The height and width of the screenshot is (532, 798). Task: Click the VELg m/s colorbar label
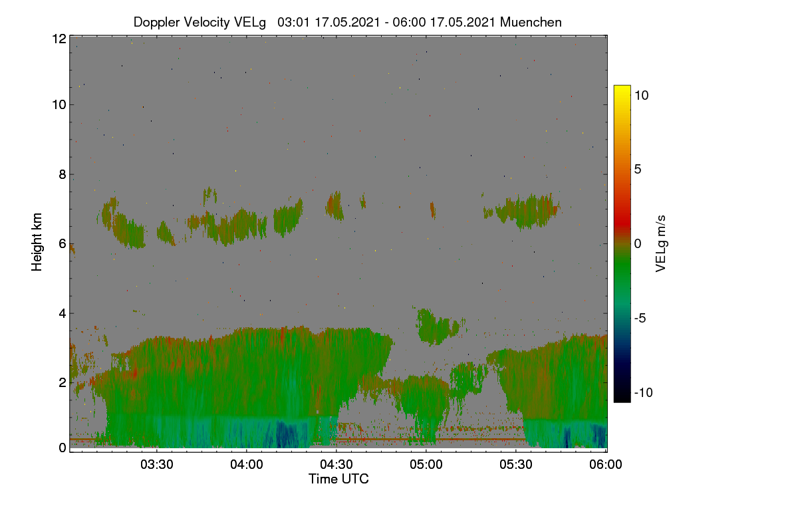tap(660, 243)
